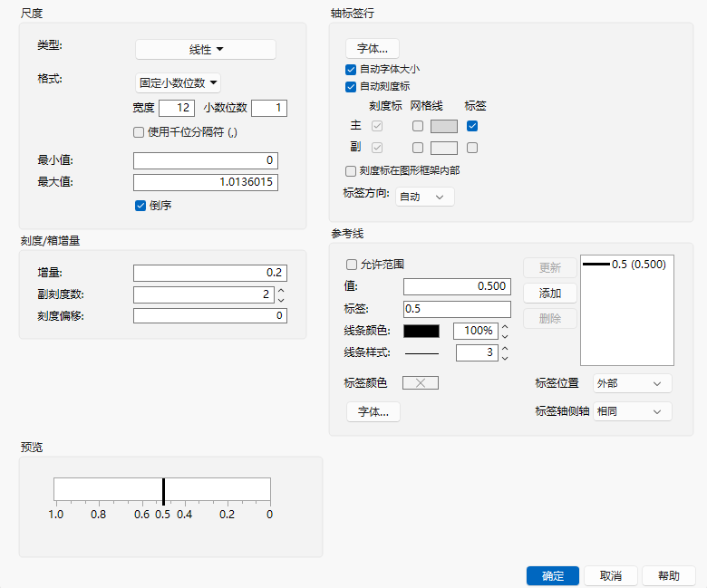Click the 宽度 input field

pos(177,108)
